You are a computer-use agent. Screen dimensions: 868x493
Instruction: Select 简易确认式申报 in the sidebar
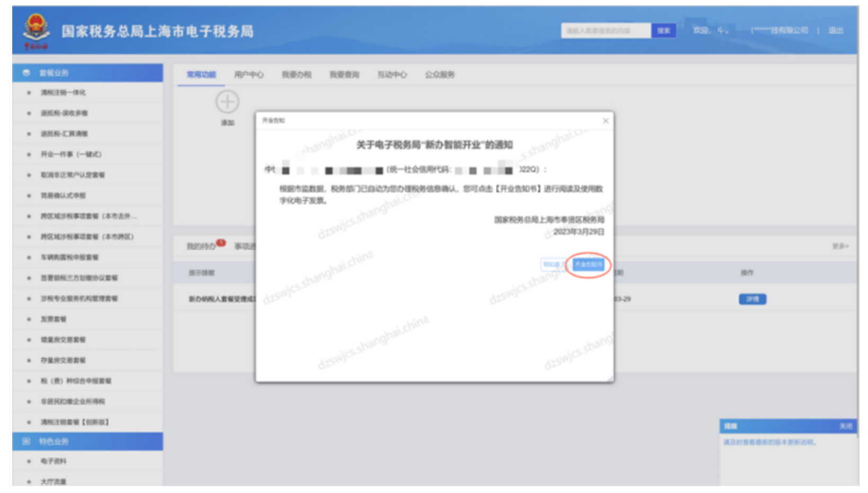[64, 196]
